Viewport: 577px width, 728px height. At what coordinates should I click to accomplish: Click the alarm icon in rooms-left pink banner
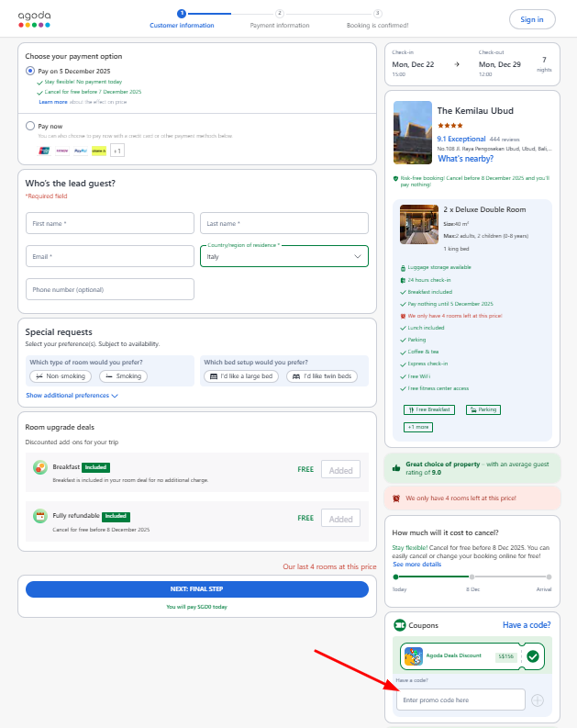click(396, 498)
